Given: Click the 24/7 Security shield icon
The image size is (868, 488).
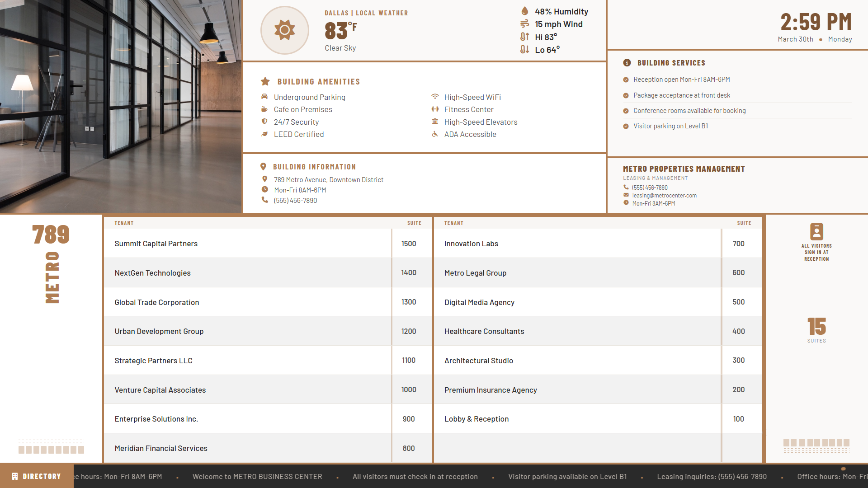Looking at the screenshot, I should [x=264, y=121].
